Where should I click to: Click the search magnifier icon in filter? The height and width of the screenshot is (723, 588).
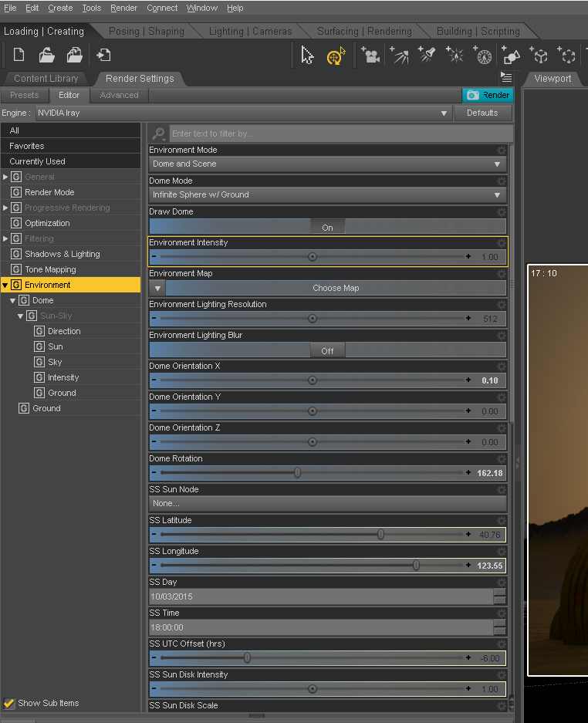pyautogui.click(x=159, y=133)
